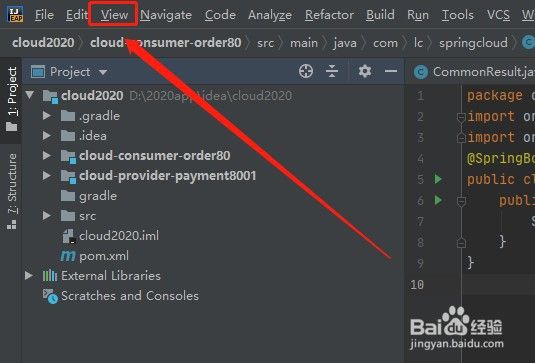The width and height of the screenshot is (535, 363).
Task: Toggle the 7: Structure tool window tab
Action: 11,191
